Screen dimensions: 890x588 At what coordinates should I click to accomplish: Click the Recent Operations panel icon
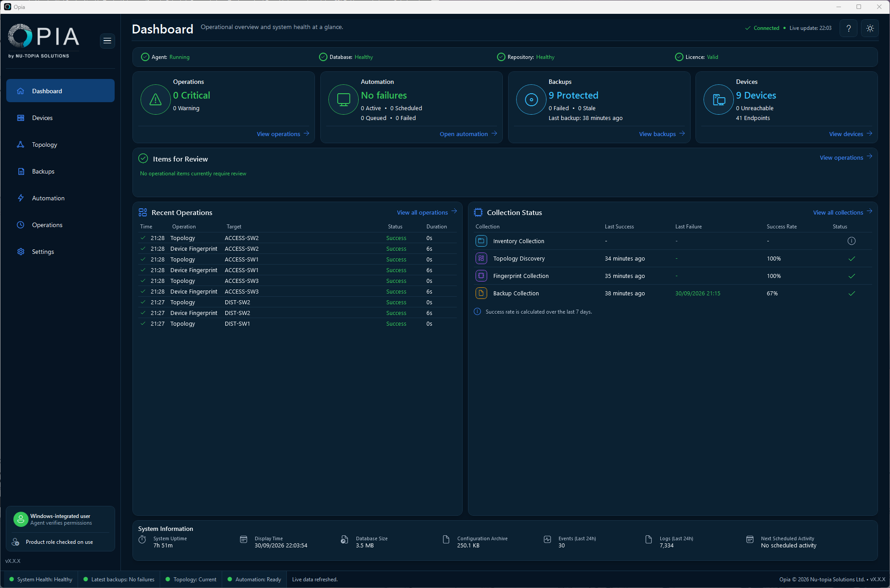[x=143, y=212]
